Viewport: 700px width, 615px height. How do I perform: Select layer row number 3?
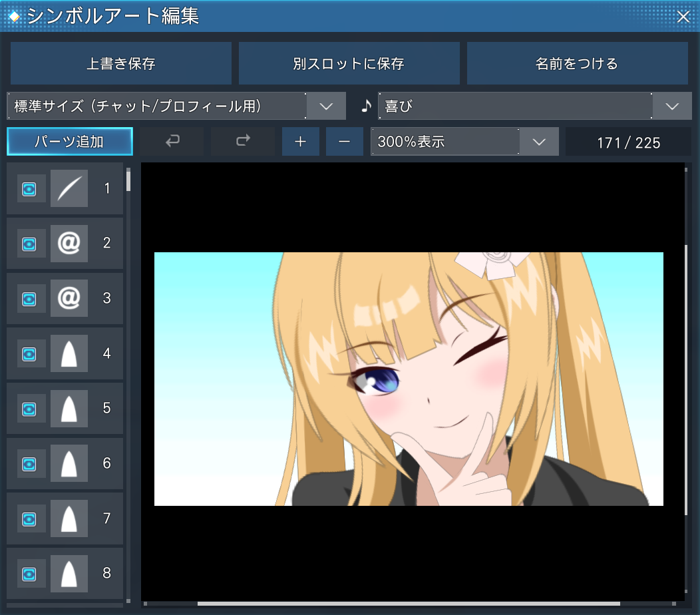pos(65,298)
